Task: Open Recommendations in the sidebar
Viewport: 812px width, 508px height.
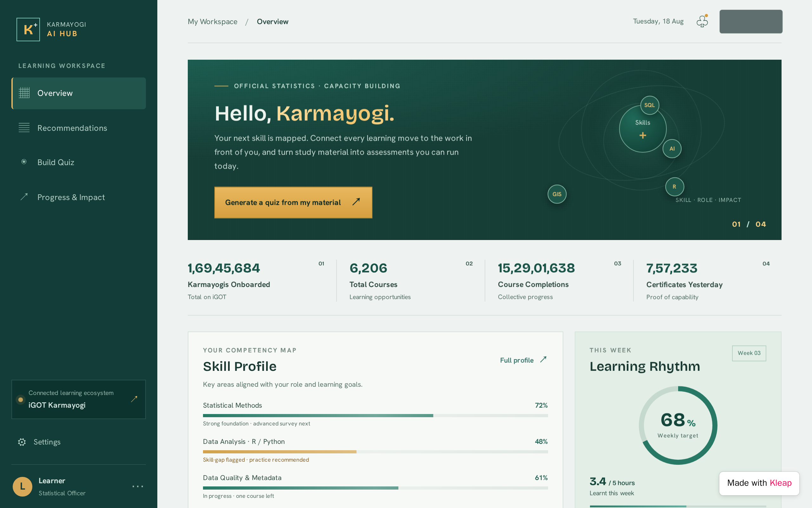Action: (x=79, y=128)
